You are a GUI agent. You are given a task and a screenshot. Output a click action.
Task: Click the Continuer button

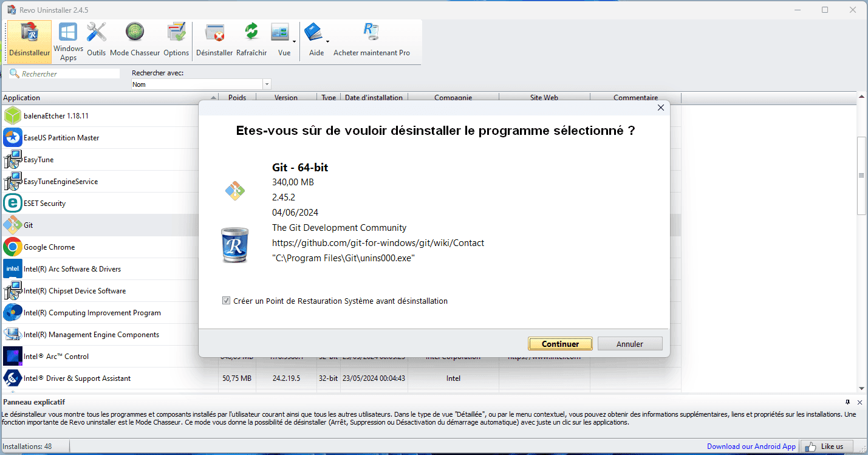560,344
